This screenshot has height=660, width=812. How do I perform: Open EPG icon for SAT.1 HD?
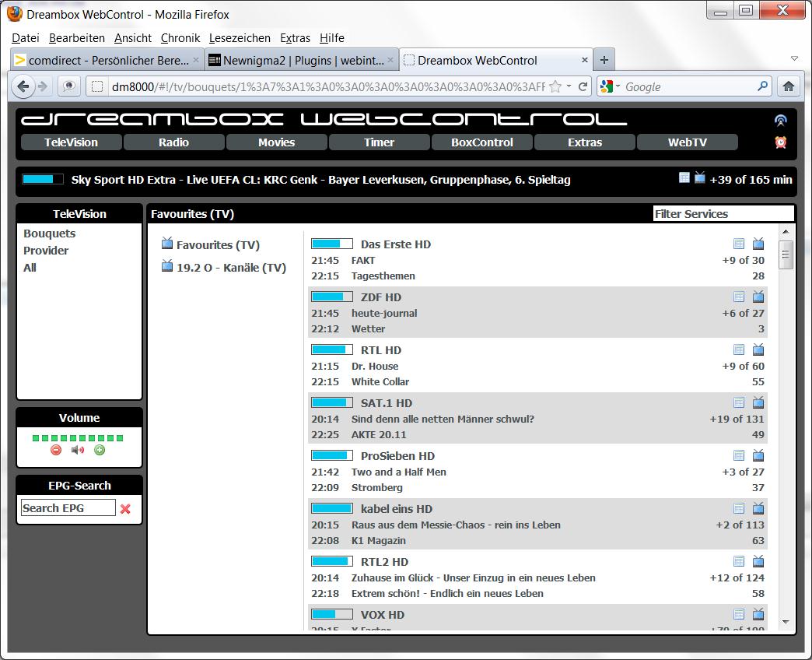739,402
